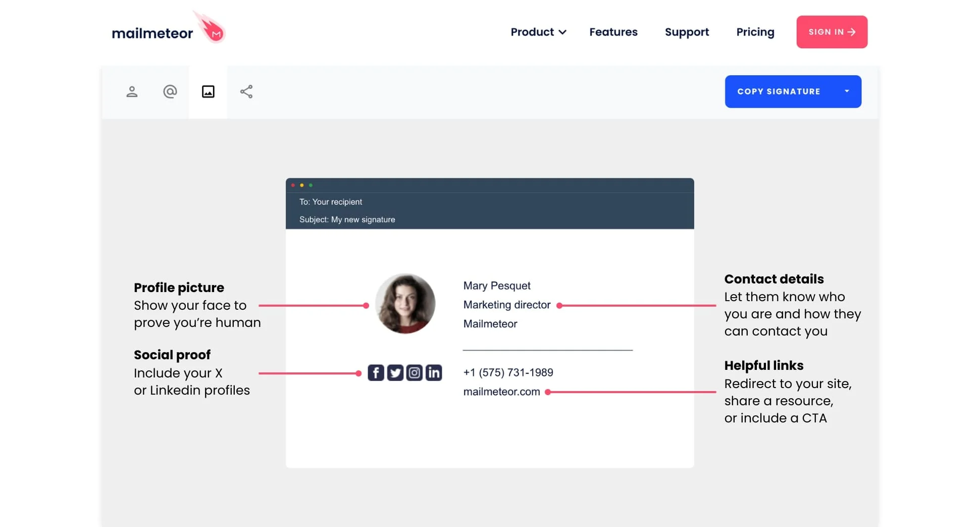Expand the Product menu dropdown
The width and height of the screenshot is (980, 527).
(538, 32)
